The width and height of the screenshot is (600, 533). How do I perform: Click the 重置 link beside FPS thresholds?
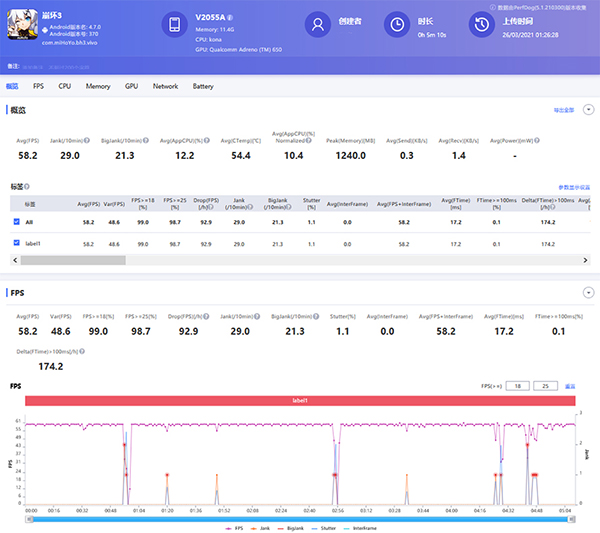tap(570, 385)
